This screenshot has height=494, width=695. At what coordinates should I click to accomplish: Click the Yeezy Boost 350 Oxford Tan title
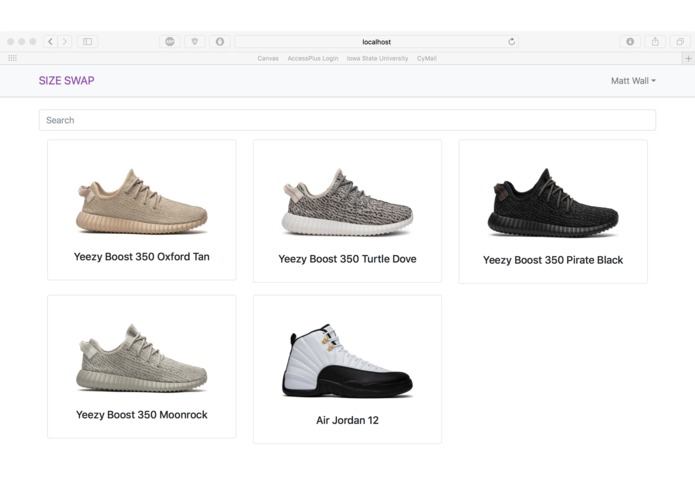click(x=141, y=257)
